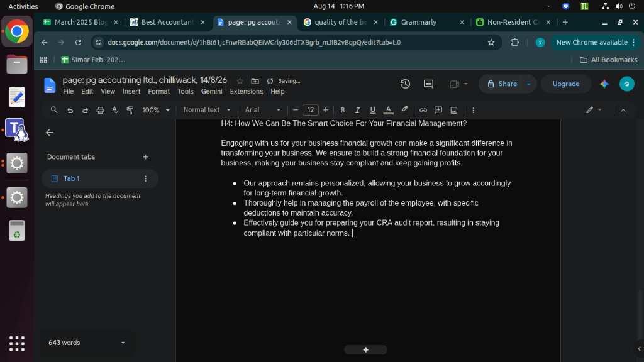Open the Gemini sparkle icon near Upgrade

point(604,84)
